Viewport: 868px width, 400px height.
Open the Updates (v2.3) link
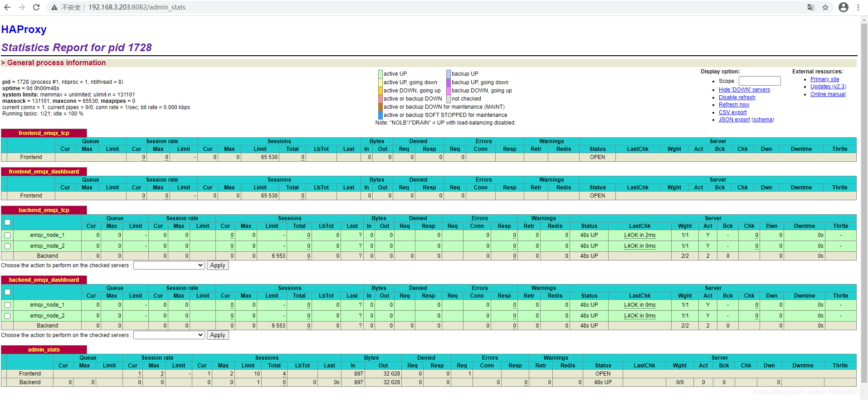click(x=828, y=87)
